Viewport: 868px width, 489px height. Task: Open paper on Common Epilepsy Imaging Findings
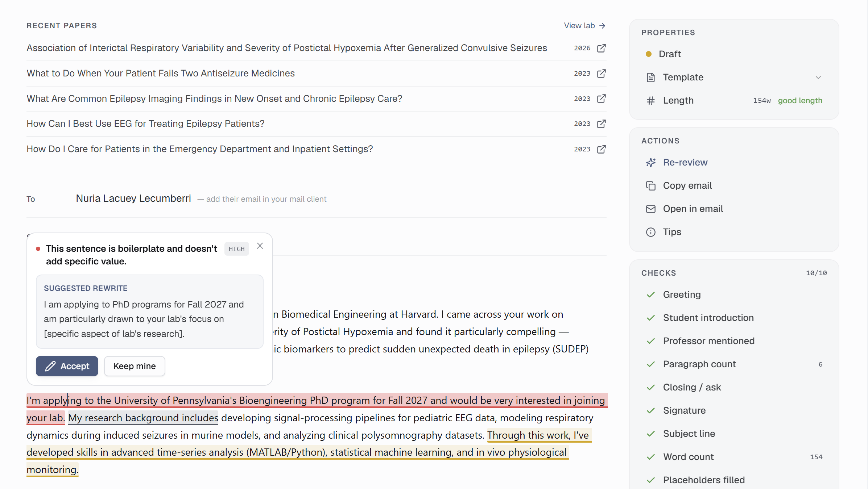coord(214,99)
